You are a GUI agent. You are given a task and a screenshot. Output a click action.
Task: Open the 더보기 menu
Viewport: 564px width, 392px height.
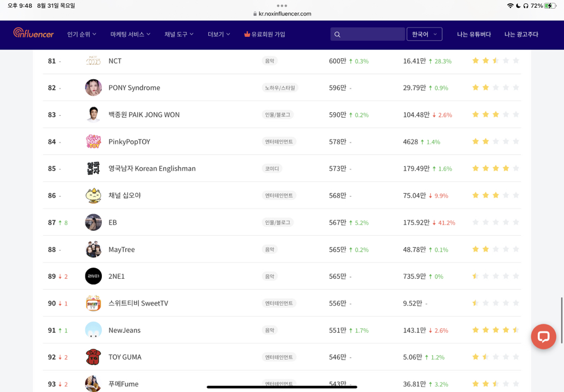[219, 34]
